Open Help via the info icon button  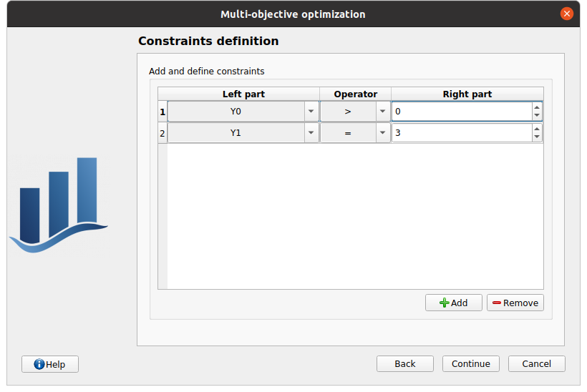[50, 364]
